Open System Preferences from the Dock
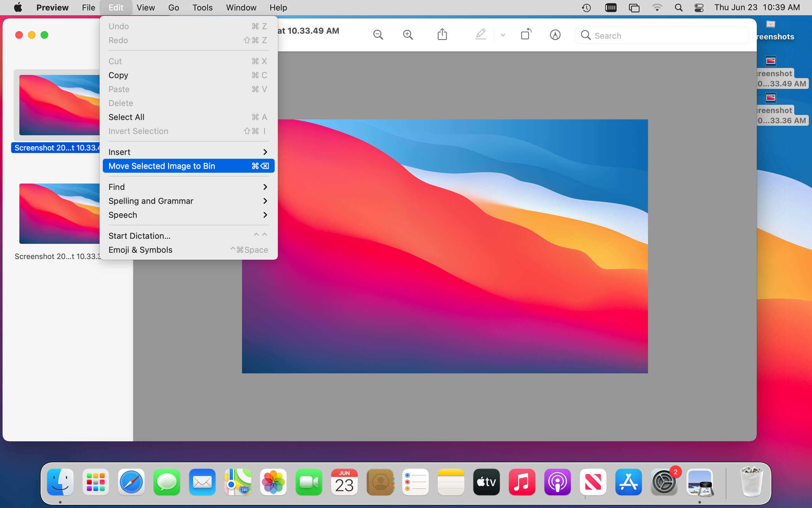812x508 pixels. point(665,482)
